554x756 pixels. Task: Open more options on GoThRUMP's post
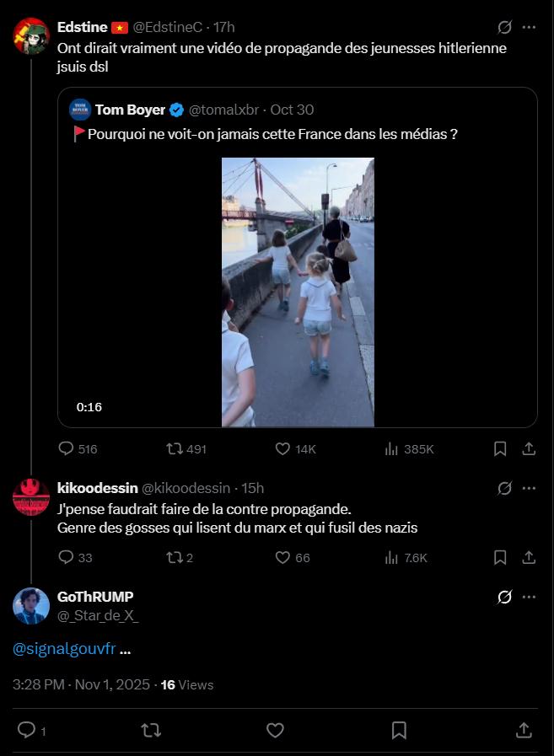coord(529,597)
